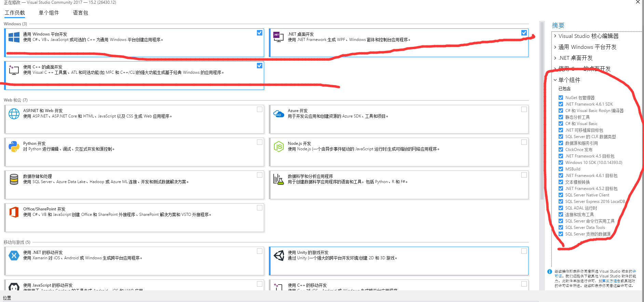Click the C++ desktop development icon
The width and height of the screenshot is (644, 302).
[14, 70]
